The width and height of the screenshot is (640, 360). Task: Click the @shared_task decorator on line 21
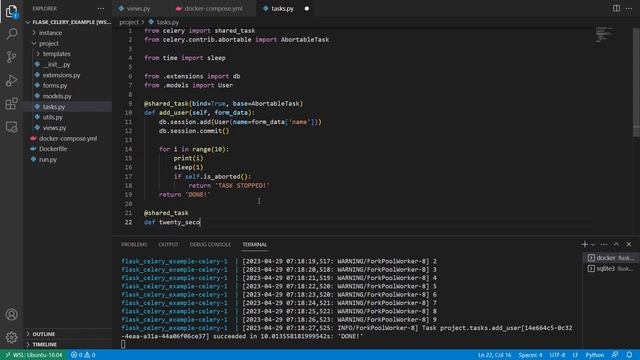pos(166,213)
